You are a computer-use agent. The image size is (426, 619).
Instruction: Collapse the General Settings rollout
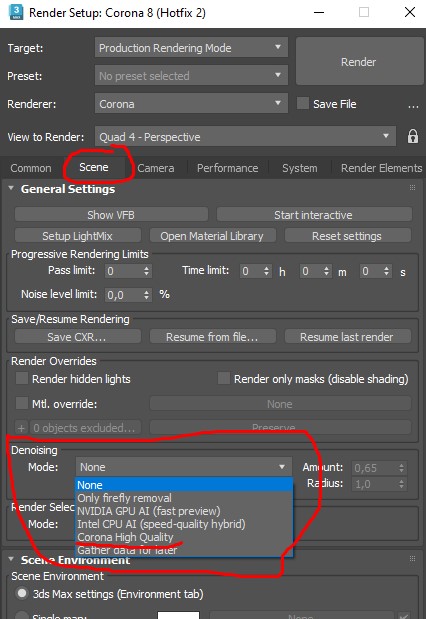11,188
